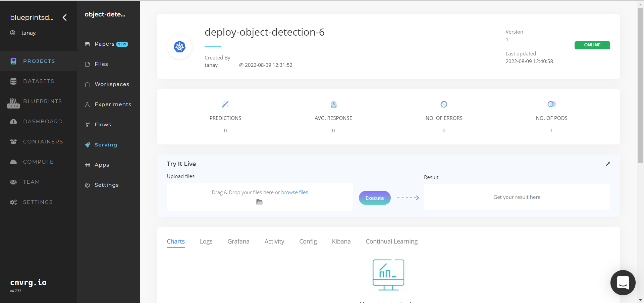Image resolution: width=644 pixels, height=303 pixels.
Task: Click the Kubernetes deployment logo
Action: [180, 46]
